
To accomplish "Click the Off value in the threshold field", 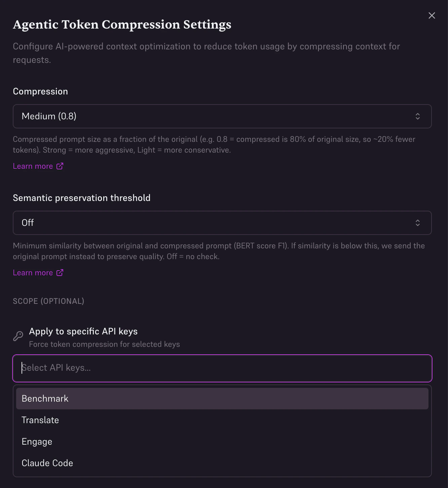I will (x=28, y=222).
